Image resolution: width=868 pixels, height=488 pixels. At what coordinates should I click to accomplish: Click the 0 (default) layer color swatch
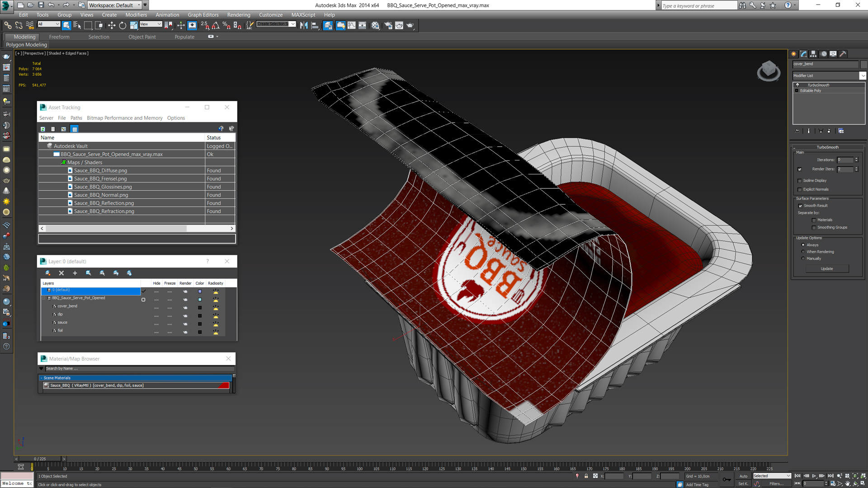click(200, 291)
